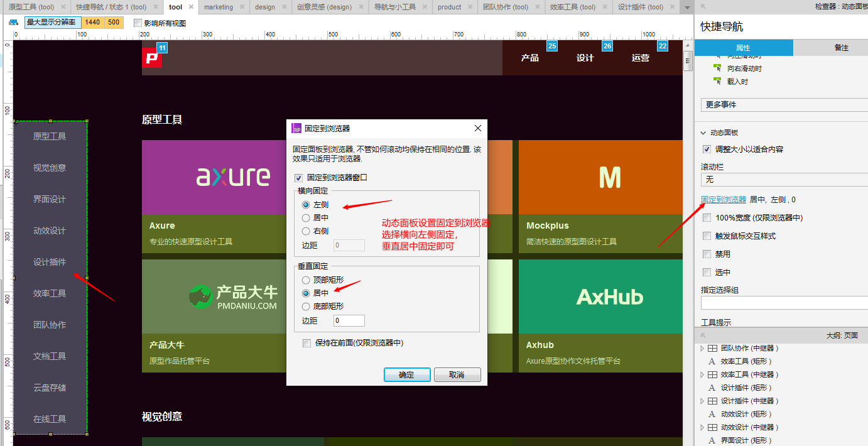Click the interaction badge numbered 26

607,46
